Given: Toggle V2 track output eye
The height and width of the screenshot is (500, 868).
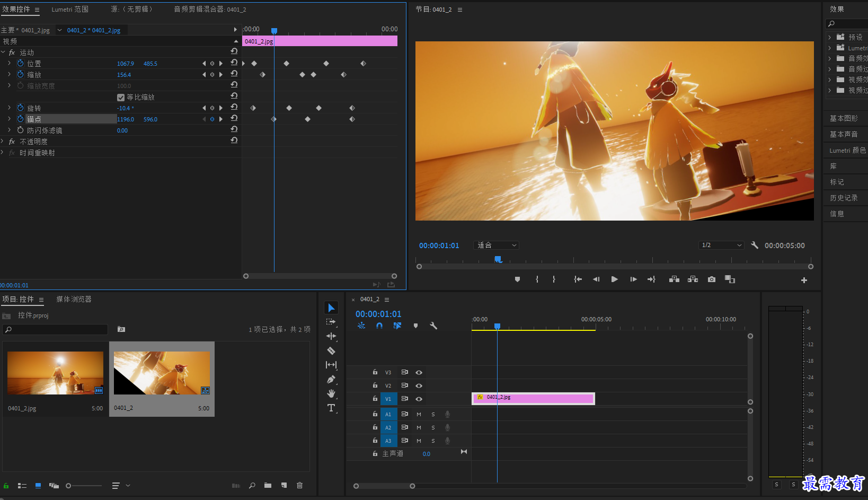Looking at the screenshot, I should [x=419, y=385].
